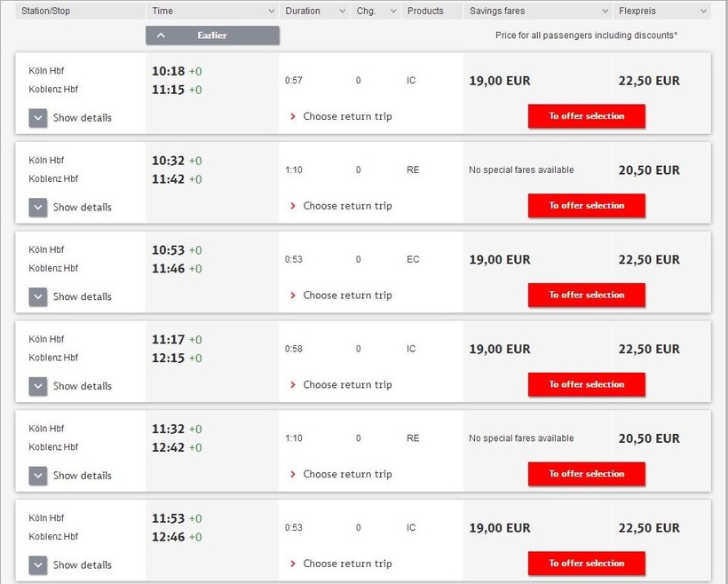Toggle details chevron for the 11:53 train

point(38,564)
